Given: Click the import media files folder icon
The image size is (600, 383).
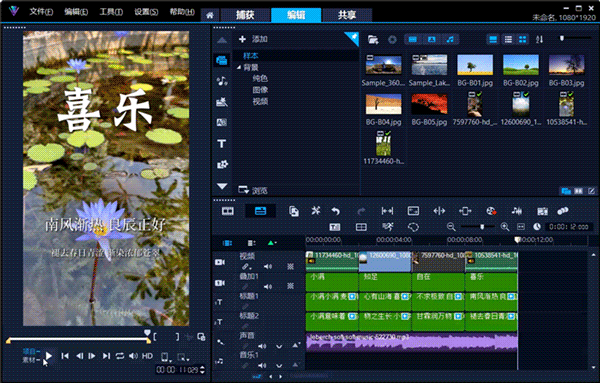Looking at the screenshot, I should pyautogui.click(x=373, y=39).
